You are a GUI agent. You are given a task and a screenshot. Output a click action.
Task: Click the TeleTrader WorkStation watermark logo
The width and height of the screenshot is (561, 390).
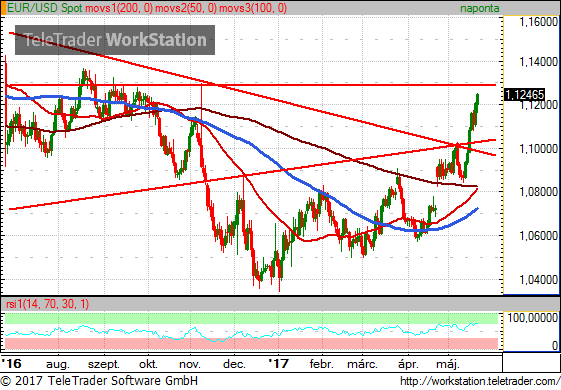(115, 40)
